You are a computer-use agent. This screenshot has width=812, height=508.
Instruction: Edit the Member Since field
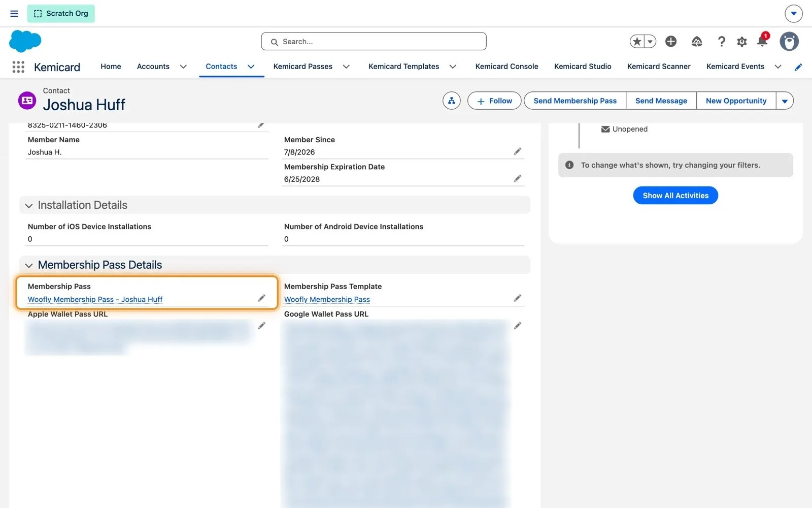[x=517, y=151]
